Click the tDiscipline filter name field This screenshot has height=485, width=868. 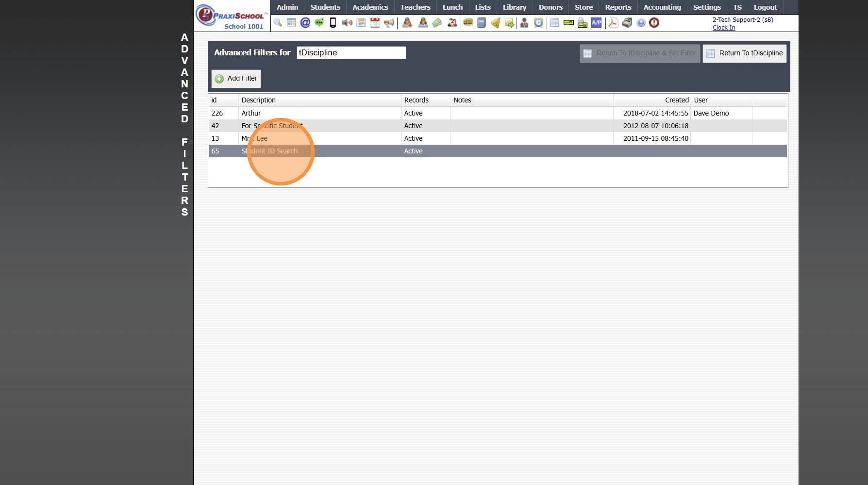click(x=351, y=53)
